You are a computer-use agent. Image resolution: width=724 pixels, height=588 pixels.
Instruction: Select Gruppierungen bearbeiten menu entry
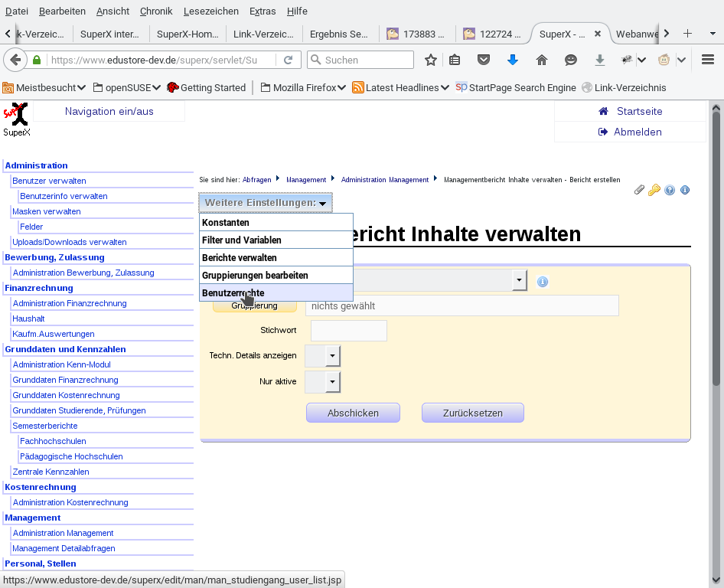point(276,276)
